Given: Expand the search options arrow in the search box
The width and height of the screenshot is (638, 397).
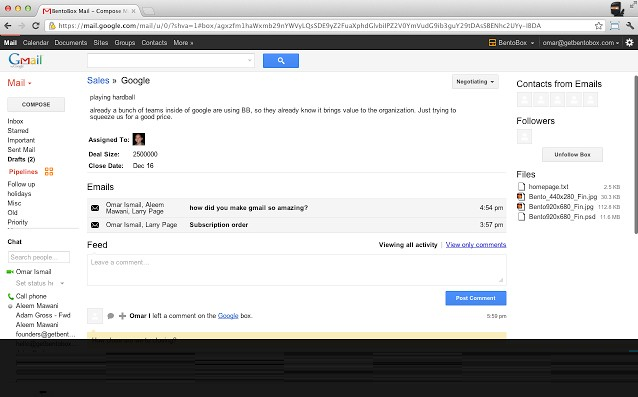Looking at the screenshot, I should (249, 61).
